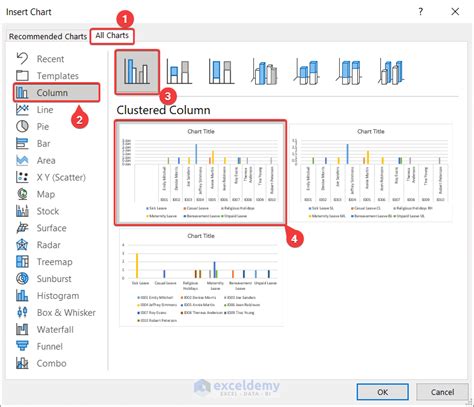Choose the second chart preview on the right
This screenshot has width=474, height=407.
tap(371, 173)
